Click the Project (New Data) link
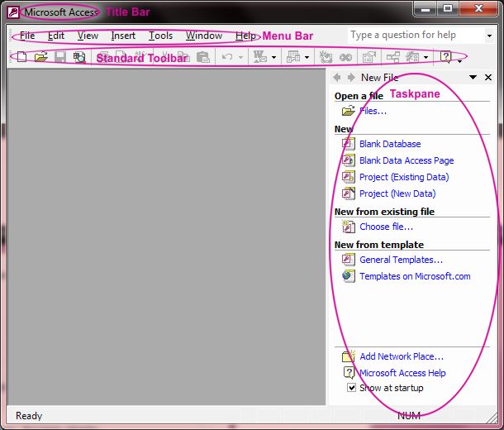 (x=397, y=193)
